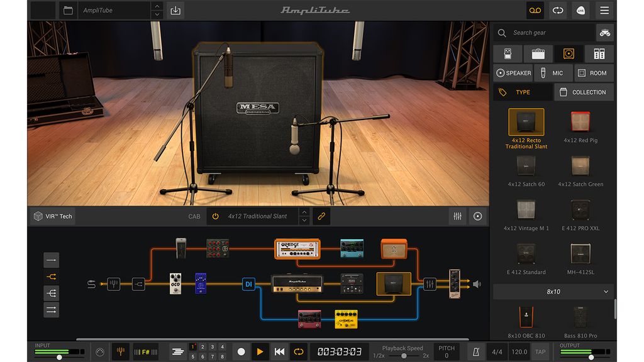Open the Looper icon in the top toolbar
The width and height of the screenshot is (644, 362).
(x=534, y=10)
